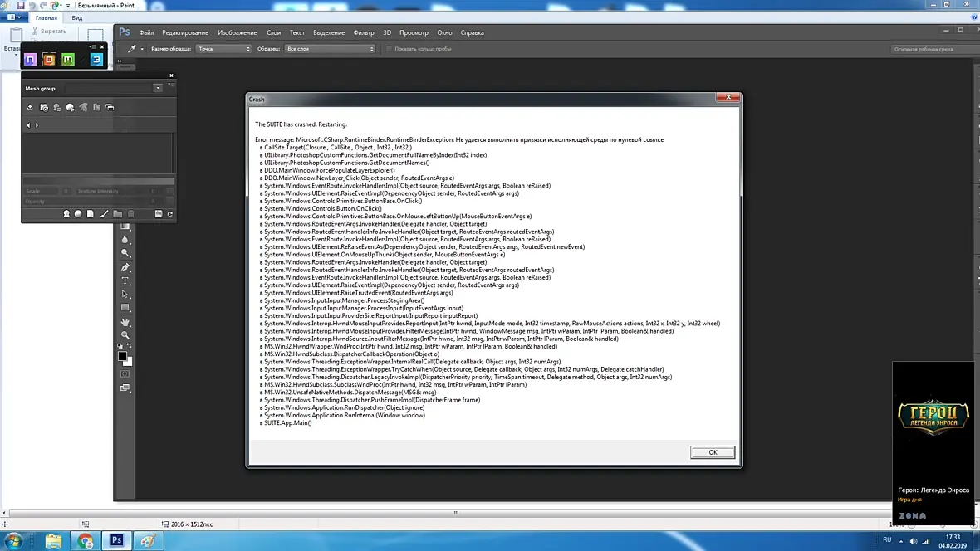This screenshot has height=551, width=980.
Task: Open the Фильтр menu
Action: (363, 32)
